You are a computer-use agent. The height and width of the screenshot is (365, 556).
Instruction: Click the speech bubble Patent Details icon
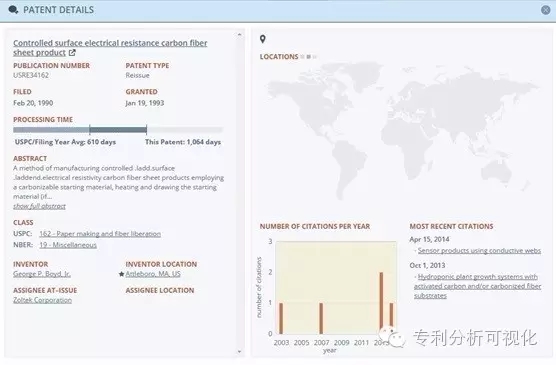(13, 10)
